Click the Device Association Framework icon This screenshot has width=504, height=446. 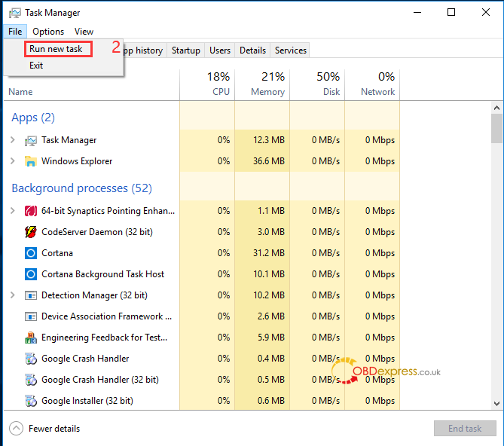coord(31,316)
